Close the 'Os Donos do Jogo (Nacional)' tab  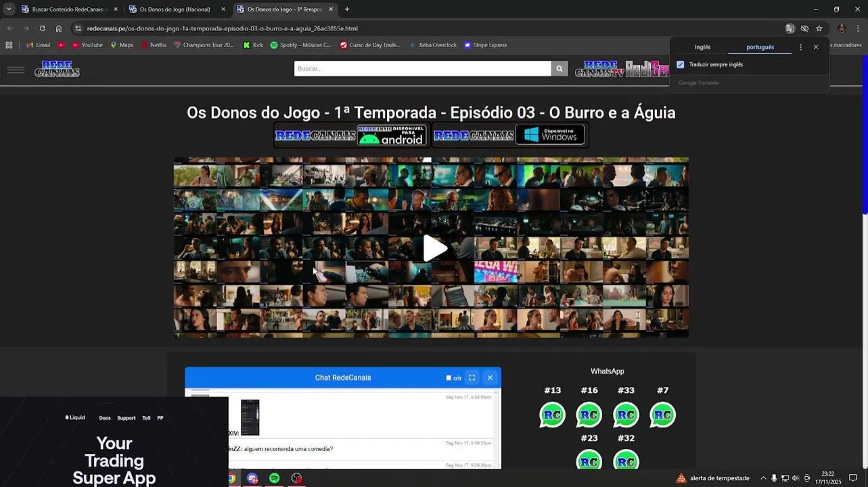[223, 9]
